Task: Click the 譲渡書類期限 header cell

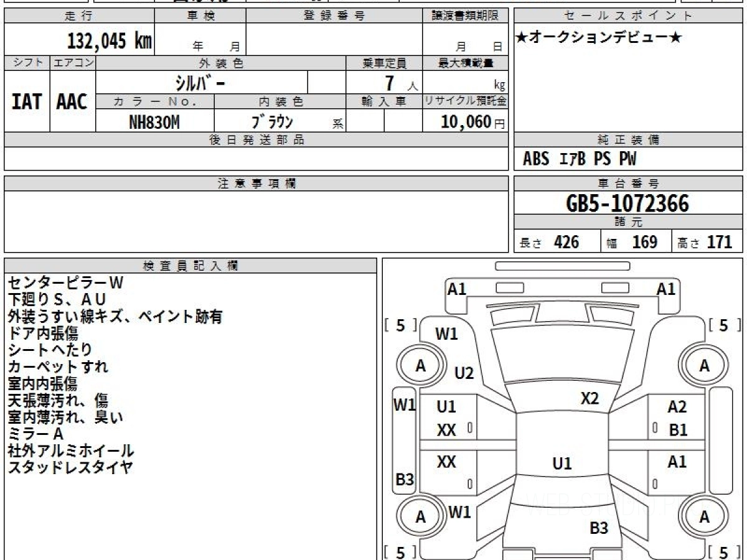Action: (x=465, y=16)
